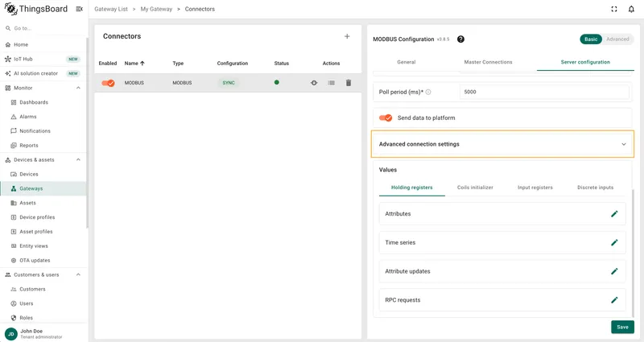Open notifications bell icon
This screenshot has width=644, height=342.
631,9
